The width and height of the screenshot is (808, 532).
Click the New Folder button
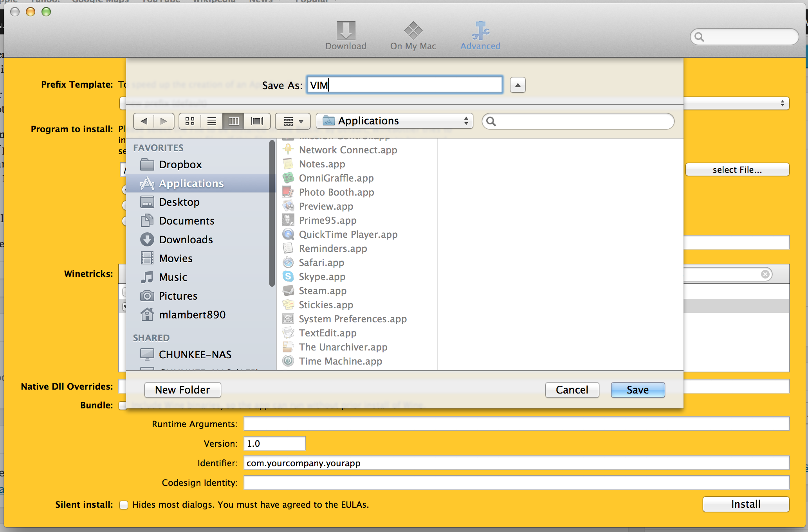pos(182,390)
